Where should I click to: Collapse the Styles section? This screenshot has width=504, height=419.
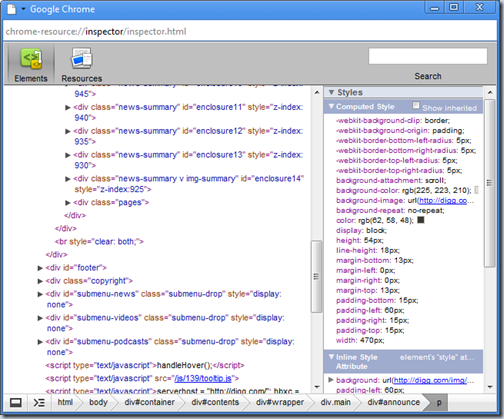coord(331,92)
